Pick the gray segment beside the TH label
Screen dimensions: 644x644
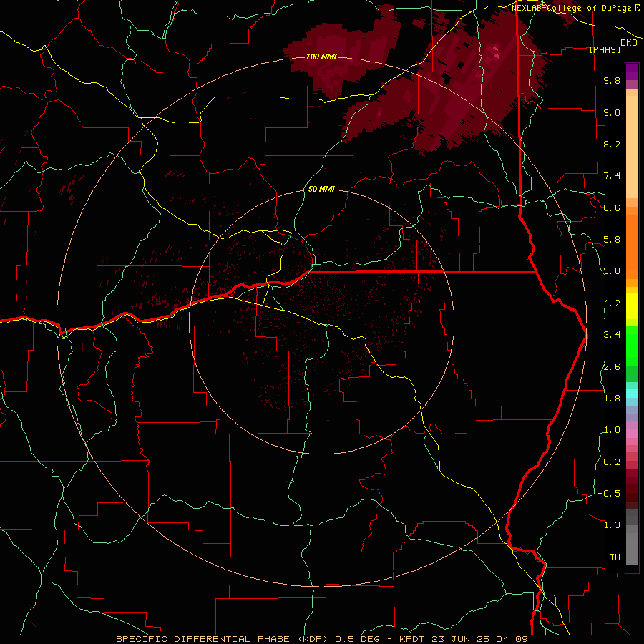tap(632, 548)
